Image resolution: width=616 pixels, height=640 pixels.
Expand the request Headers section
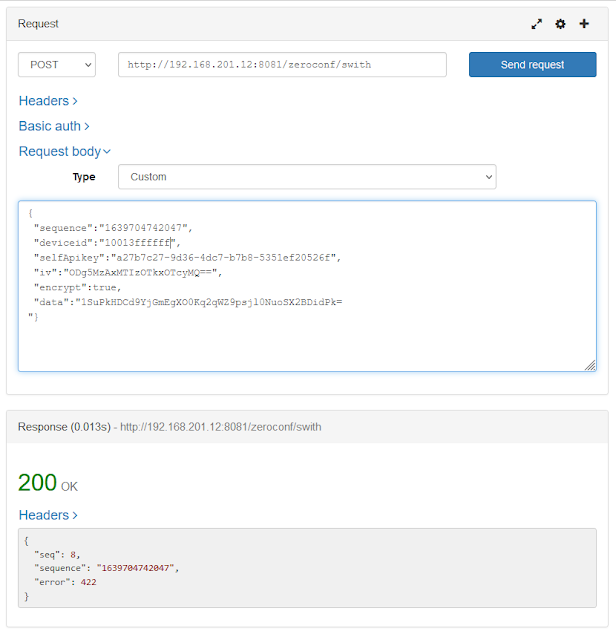[48, 101]
